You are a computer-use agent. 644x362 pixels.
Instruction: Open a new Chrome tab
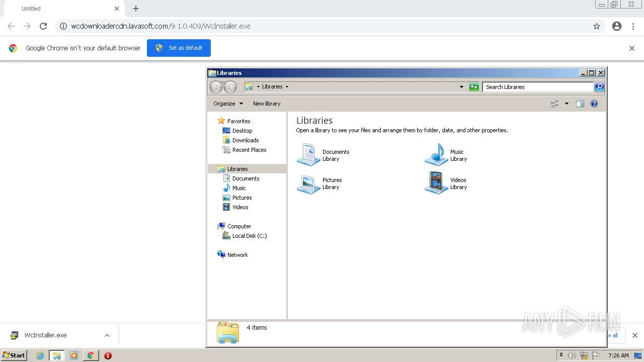point(136,9)
